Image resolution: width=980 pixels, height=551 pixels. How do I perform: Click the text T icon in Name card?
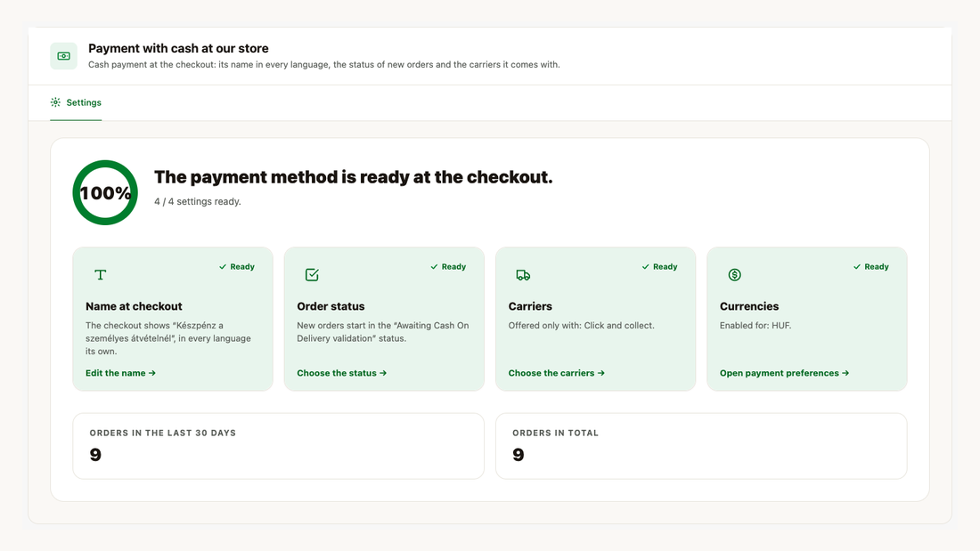tap(100, 275)
